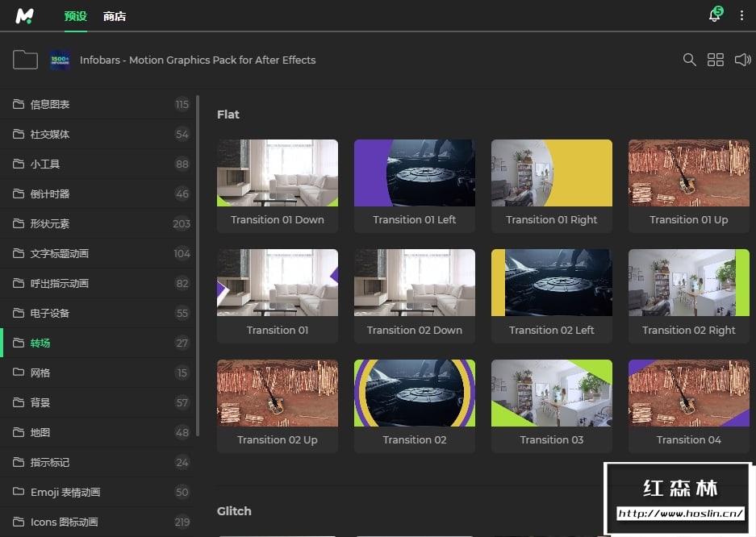This screenshot has height=537, width=756.
Task: Toggle the sound speaker icon
Action: (x=742, y=60)
